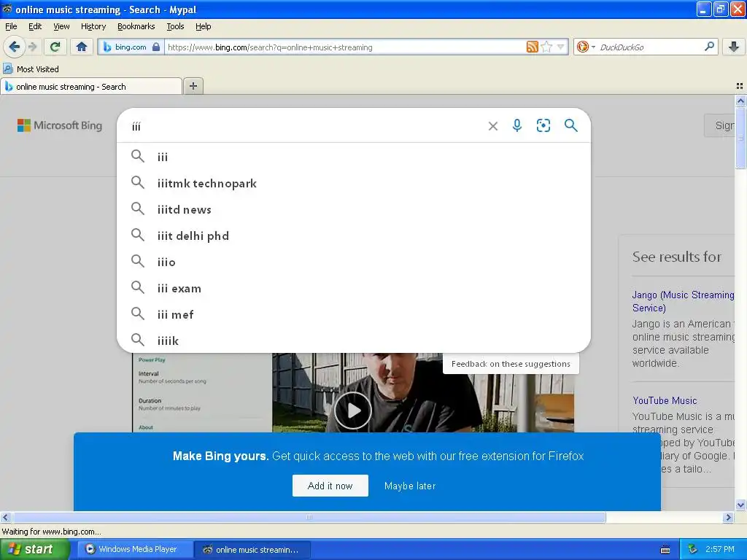Click the system tray icon beside clock
Screen dimensions: 747x560
coord(693,550)
